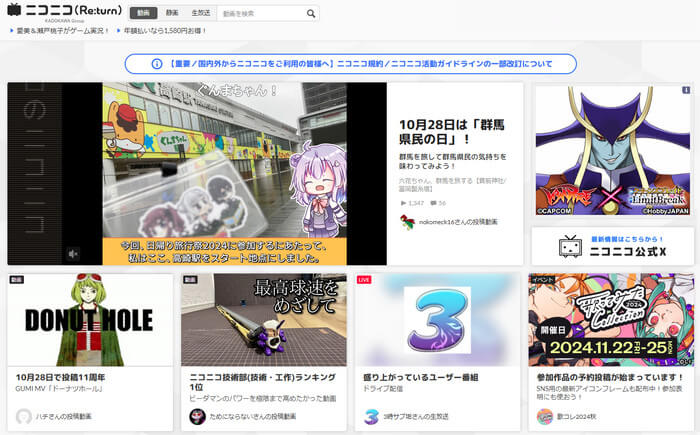Unmute the featured video speaker icon

coord(73,254)
